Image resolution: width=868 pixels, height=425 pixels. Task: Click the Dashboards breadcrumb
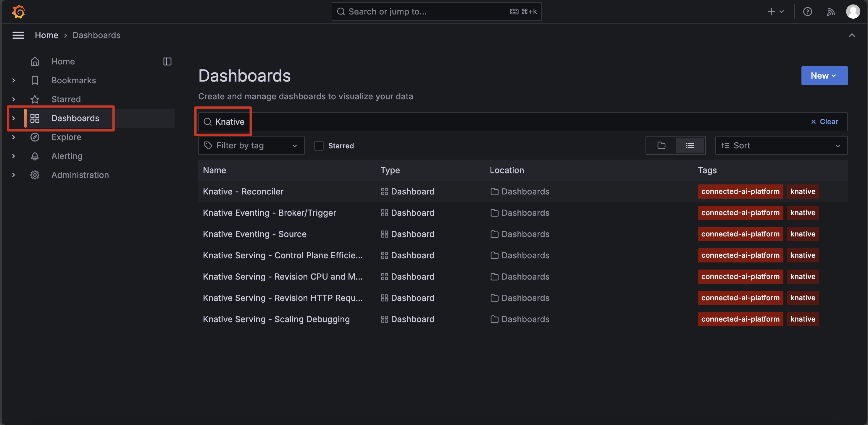pos(96,35)
